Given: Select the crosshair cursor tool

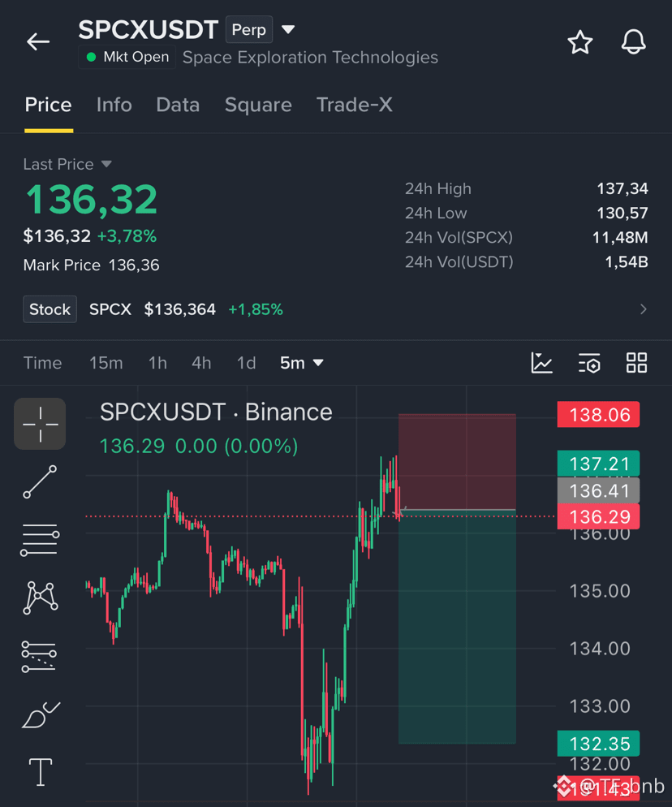Looking at the screenshot, I should click(40, 424).
